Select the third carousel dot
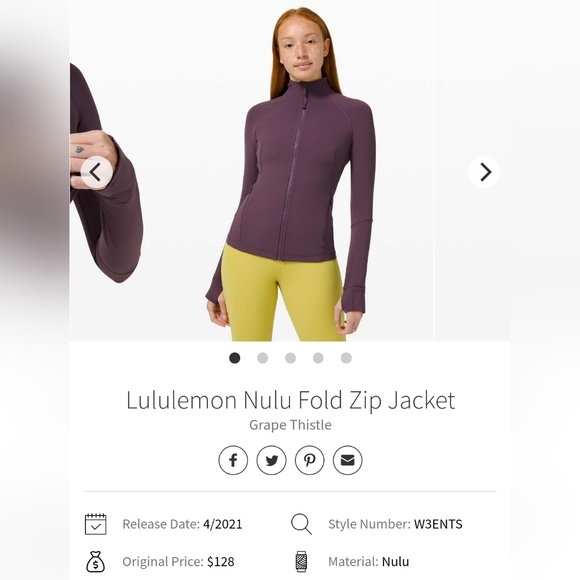This screenshot has height=580, width=580. 290,358
